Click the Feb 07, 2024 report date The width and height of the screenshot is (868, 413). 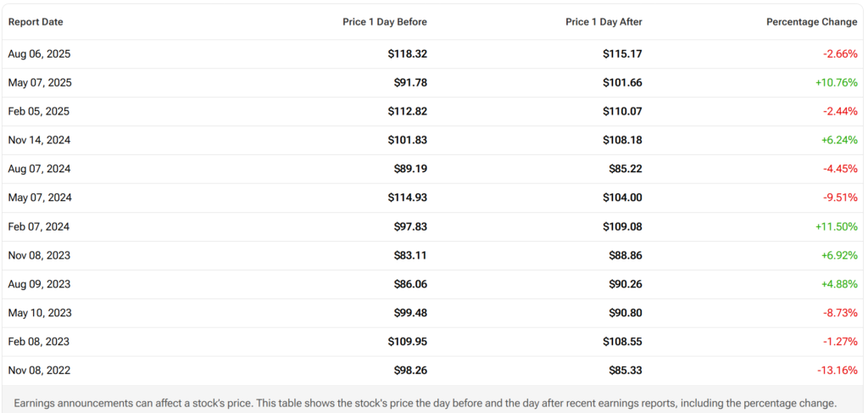pos(39,226)
